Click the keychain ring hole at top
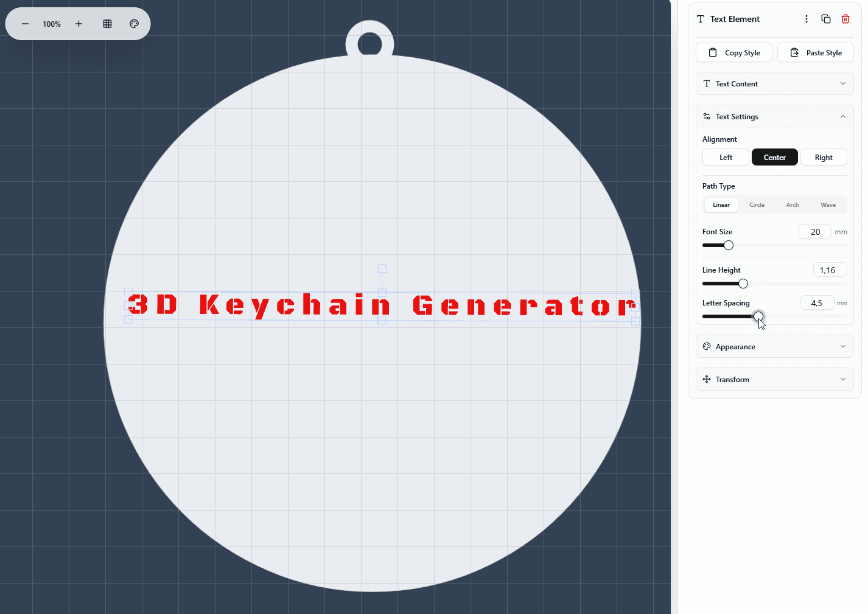The width and height of the screenshot is (868, 614). click(369, 44)
